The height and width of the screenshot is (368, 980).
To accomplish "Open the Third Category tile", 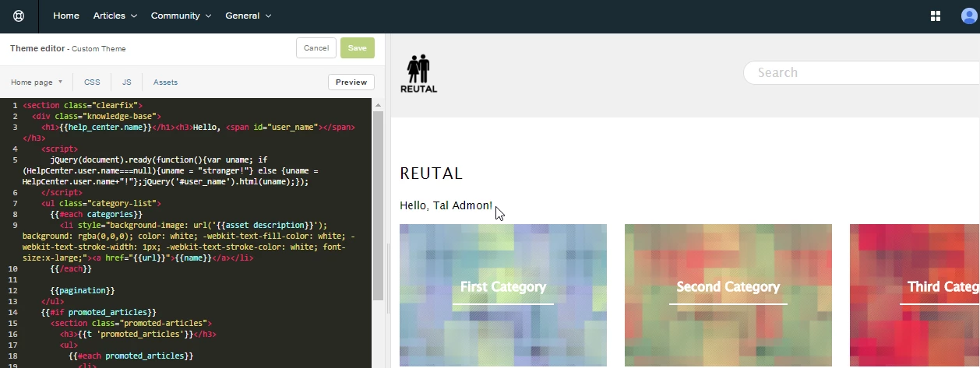I will (x=915, y=295).
